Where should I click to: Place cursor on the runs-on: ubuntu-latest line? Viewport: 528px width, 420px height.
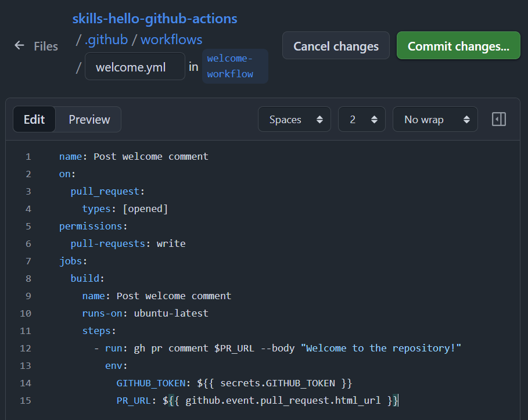[x=145, y=314]
